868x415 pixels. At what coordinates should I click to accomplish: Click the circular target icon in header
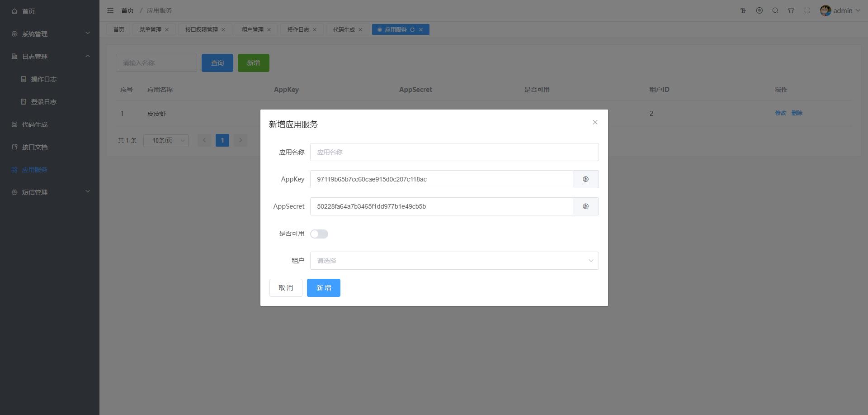(759, 10)
